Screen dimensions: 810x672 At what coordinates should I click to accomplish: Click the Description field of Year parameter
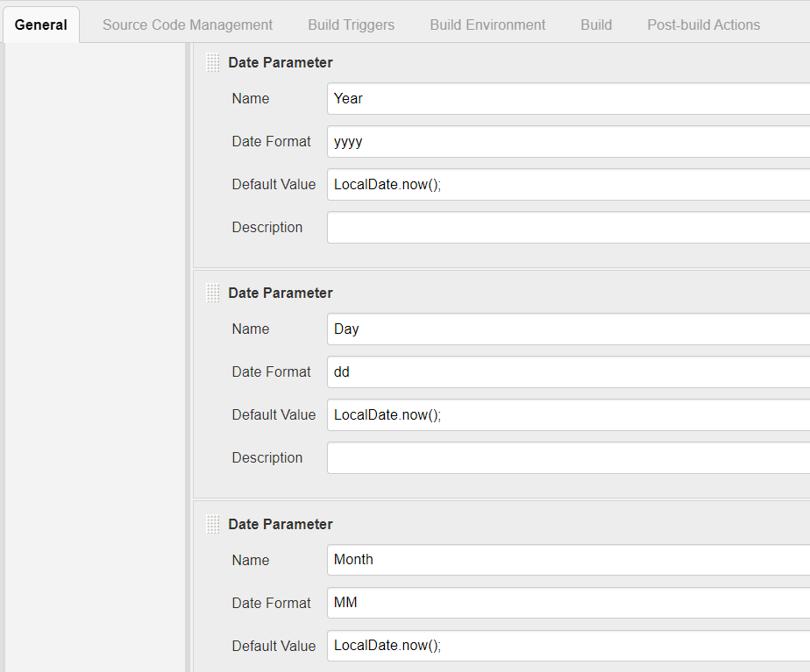(568, 227)
